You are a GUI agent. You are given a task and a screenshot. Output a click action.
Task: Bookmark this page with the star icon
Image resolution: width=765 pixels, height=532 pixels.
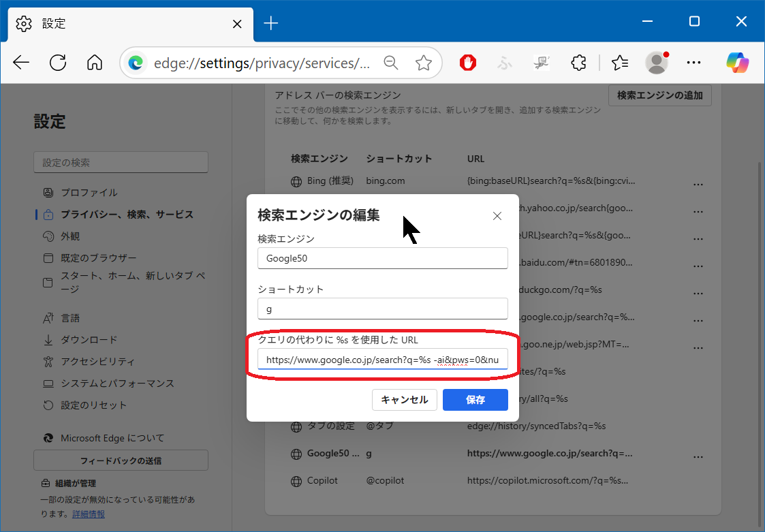coord(424,63)
